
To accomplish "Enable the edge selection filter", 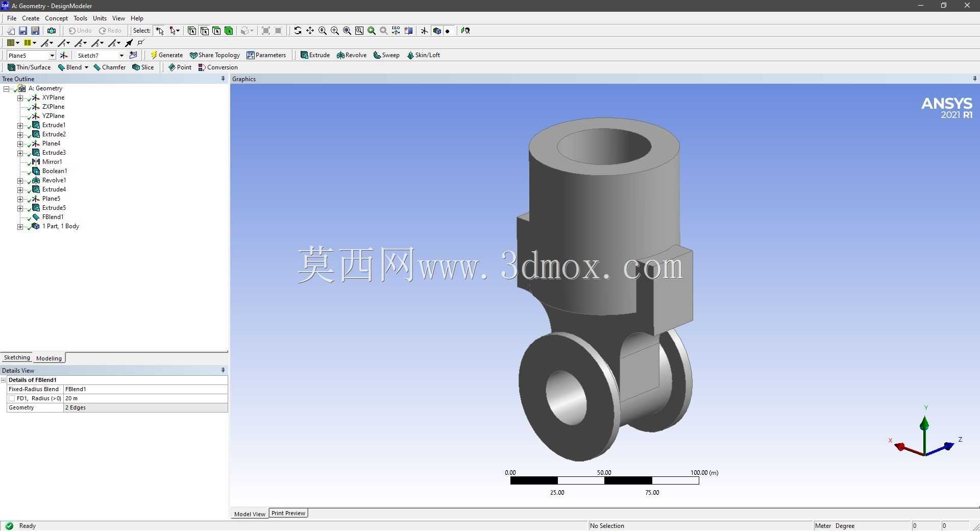I will (x=204, y=31).
